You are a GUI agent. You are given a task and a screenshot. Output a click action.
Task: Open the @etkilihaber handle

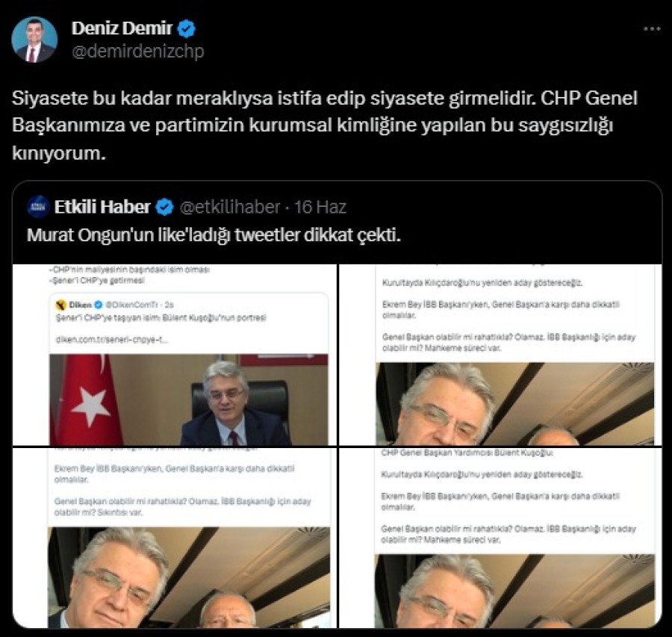pyautogui.click(x=230, y=207)
